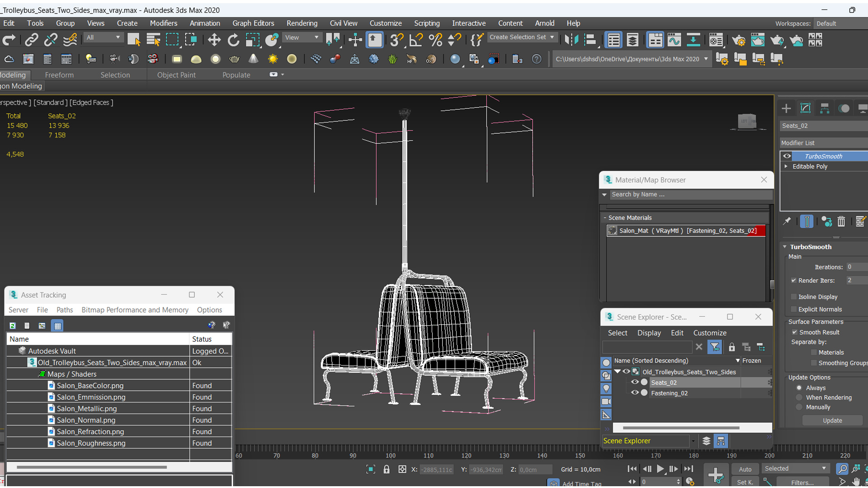Screen dimensions: 868x488
Task: Click the TurboSmooth Update button
Action: (x=832, y=421)
